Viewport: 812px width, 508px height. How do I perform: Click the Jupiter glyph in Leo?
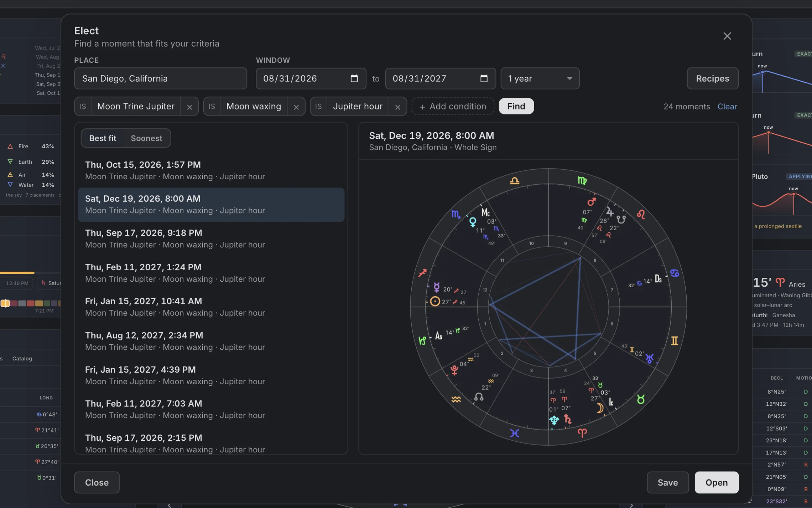(x=610, y=212)
